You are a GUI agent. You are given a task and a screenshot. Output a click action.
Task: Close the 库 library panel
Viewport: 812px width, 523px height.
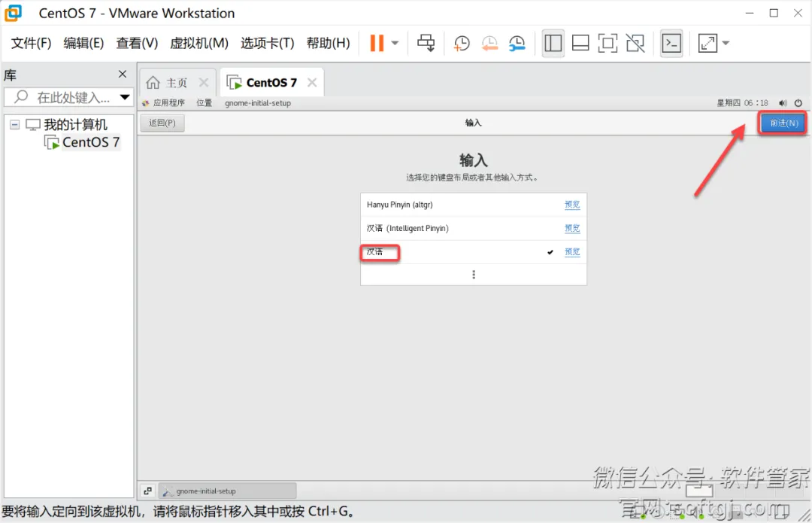point(123,74)
